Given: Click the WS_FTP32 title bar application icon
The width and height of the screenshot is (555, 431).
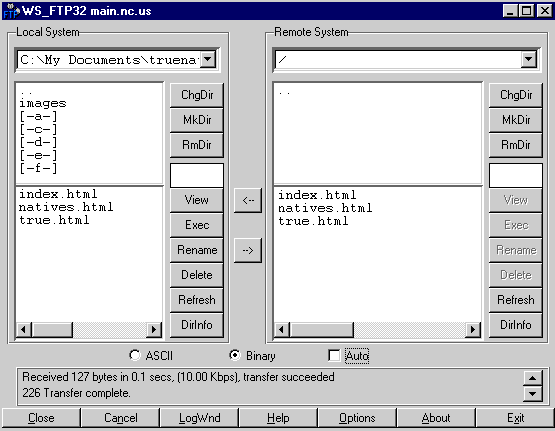Looking at the screenshot, I should (11, 11).
